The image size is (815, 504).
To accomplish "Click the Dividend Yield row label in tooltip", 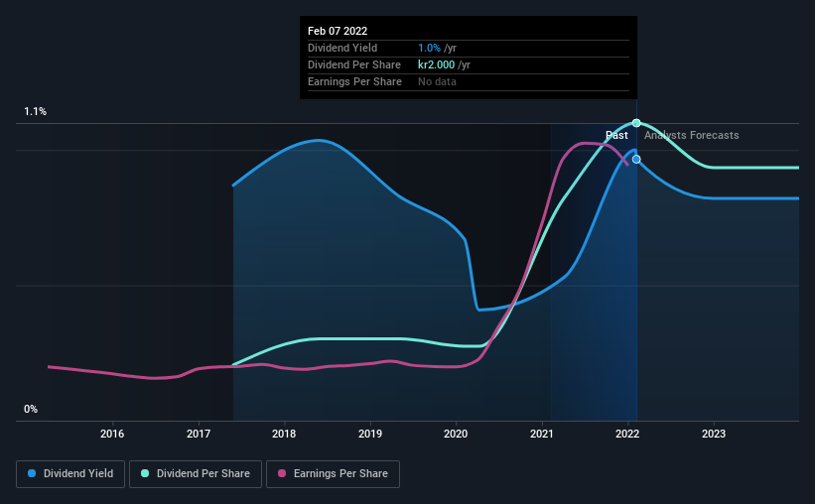I will (342, 48).
